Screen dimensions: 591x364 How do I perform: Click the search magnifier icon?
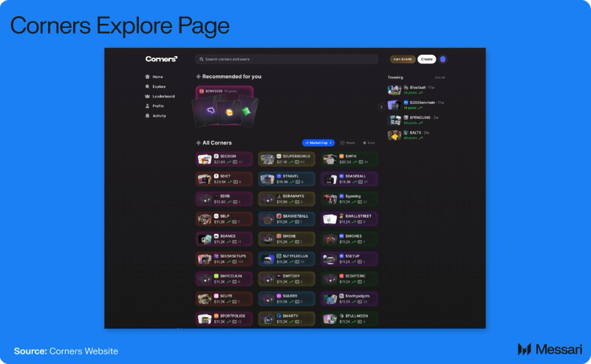(x=201, y=59)
